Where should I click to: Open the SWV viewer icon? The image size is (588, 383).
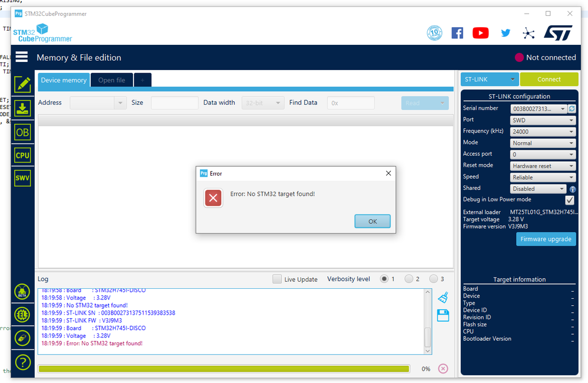coord(22,178)
